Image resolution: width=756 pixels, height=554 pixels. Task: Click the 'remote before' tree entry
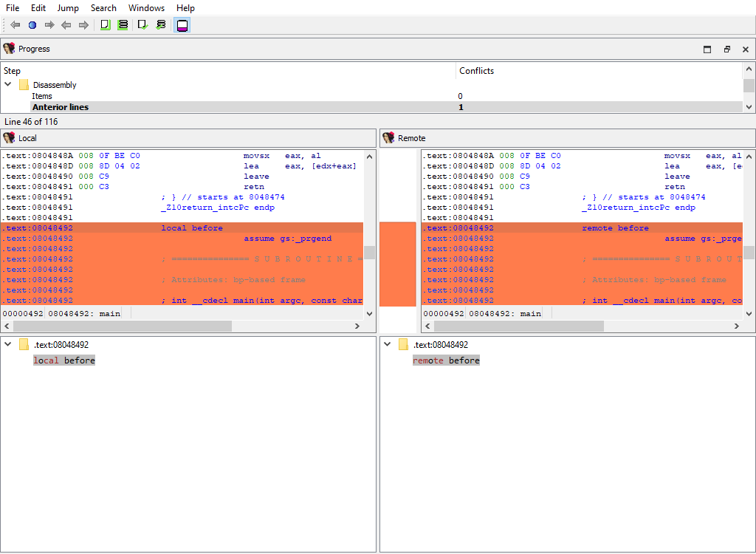coord(446,360)
